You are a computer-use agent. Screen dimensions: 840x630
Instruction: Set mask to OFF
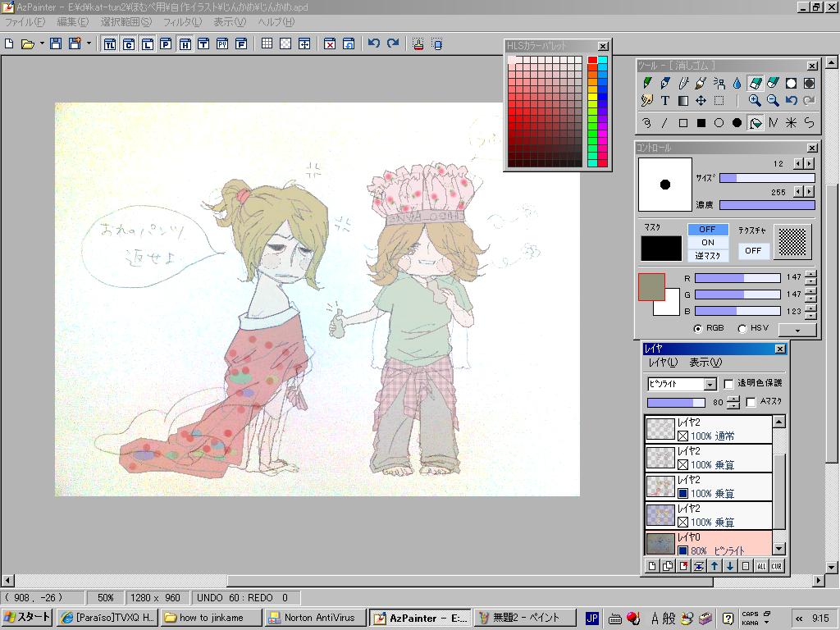(708, 230)
